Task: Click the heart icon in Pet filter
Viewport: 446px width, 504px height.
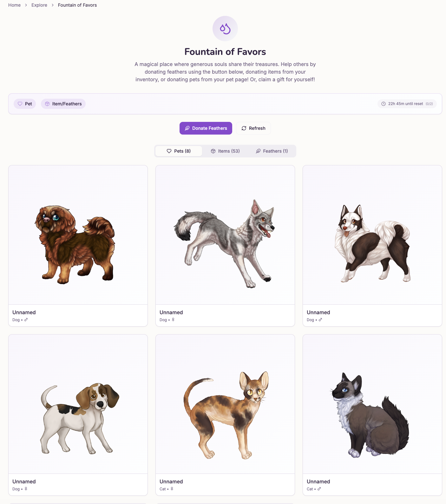Action: pyautogui.click(x=20, y=104)
